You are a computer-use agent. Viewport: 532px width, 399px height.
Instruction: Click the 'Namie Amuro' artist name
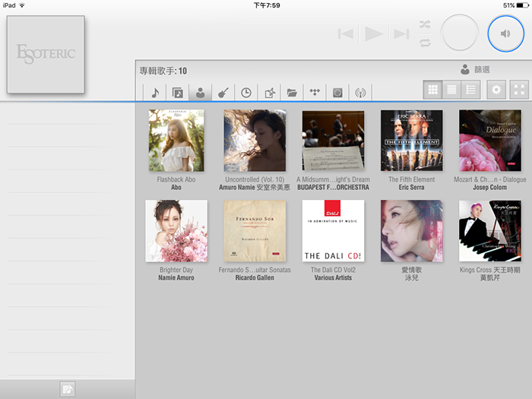176,277
